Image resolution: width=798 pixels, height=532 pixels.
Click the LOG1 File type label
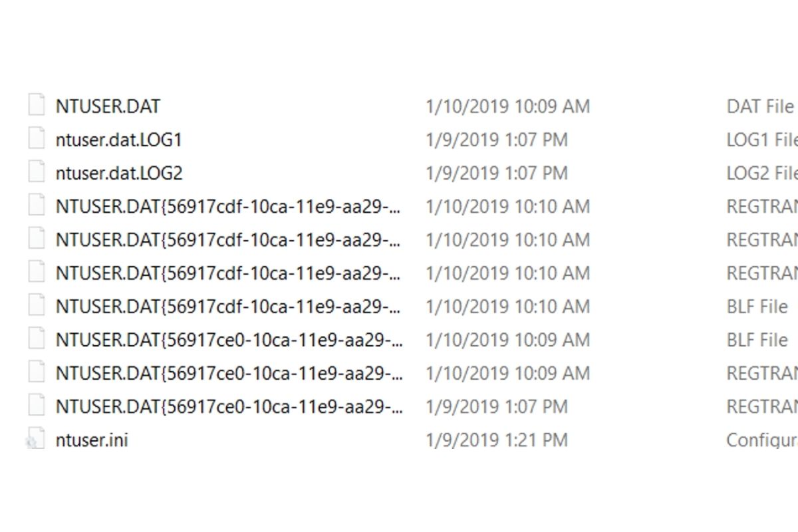(762, 140)
